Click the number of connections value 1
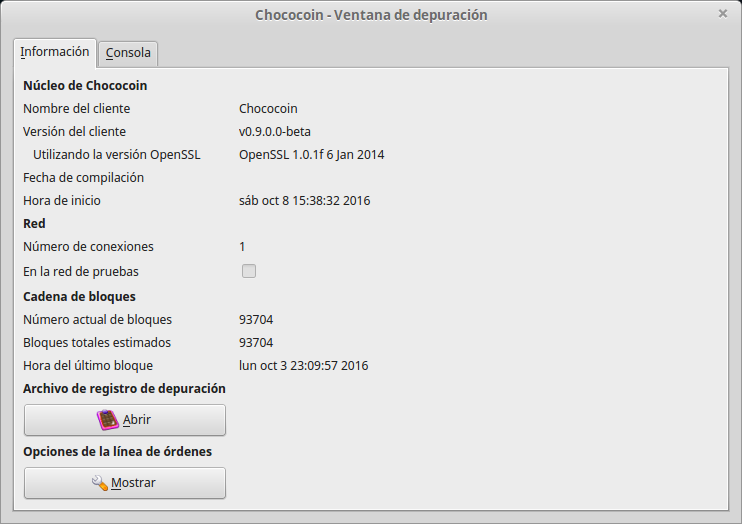Viewport: 742px width, 524px height. [x=242, y=247]
